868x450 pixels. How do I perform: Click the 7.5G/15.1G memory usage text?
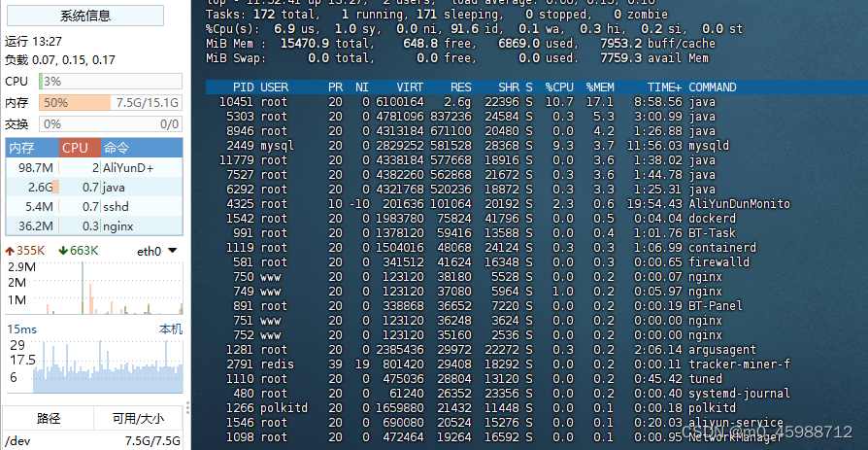(x=147, y=102)
